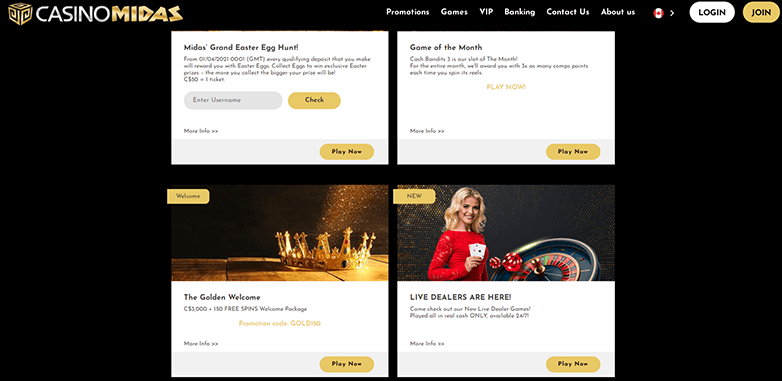Click Play Now on Live Dealers card
The width and height of the screenshot is (782, 381).
573,364
